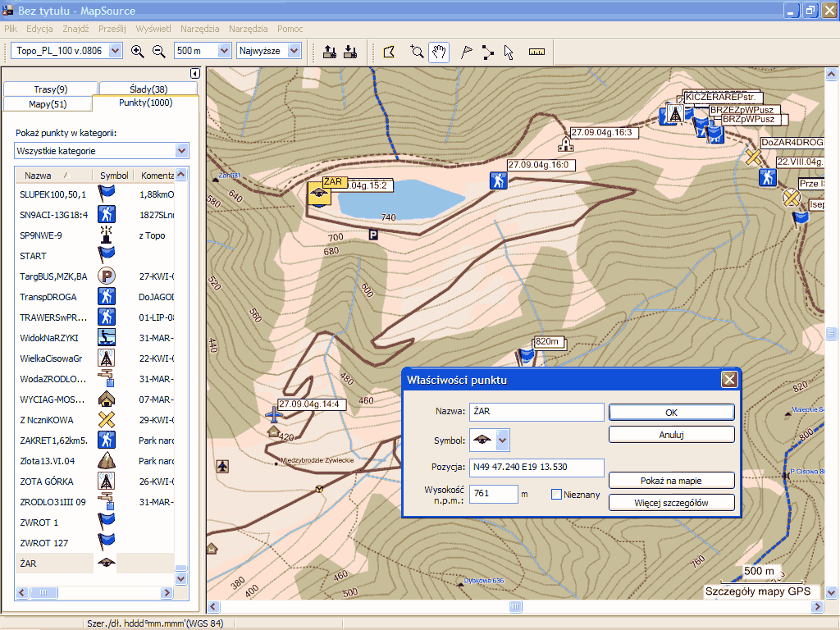The image size is (840, 630).
Task: Select the map selection tool icon
Action: [390, 52]
